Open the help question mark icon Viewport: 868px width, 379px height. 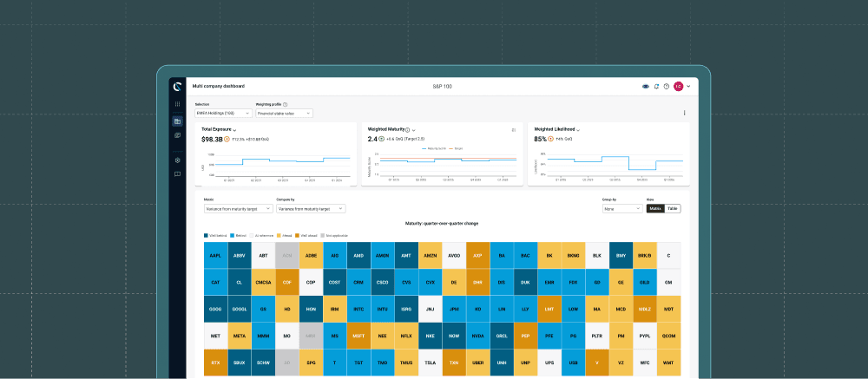(x=666, y=87)
